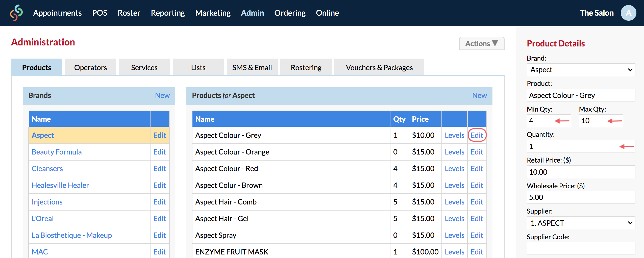
Task: Edit the Aspect Colour - Red product
Action: coord(477,169)
